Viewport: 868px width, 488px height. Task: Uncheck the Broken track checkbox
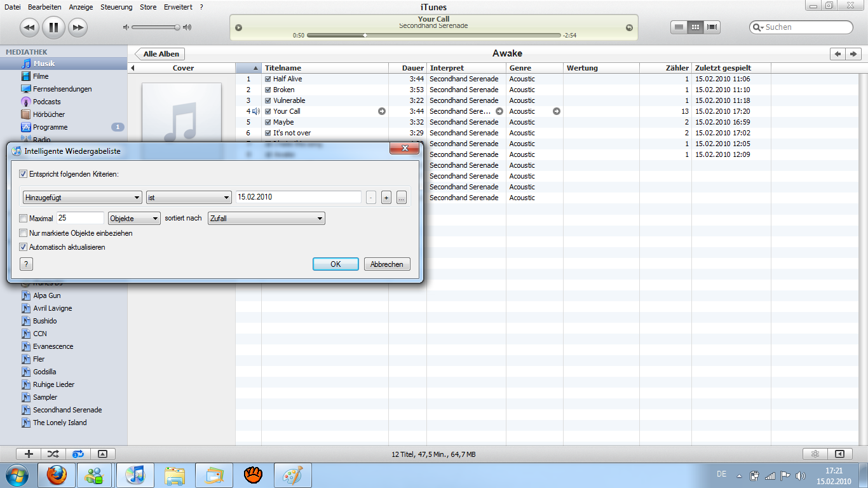click(x=268, y=90)
